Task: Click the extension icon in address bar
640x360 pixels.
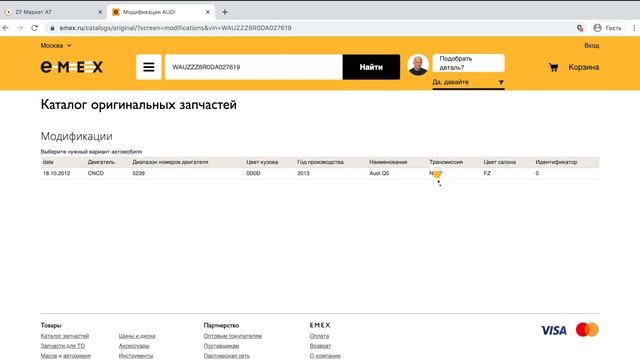Action: (x=580, y=28)
